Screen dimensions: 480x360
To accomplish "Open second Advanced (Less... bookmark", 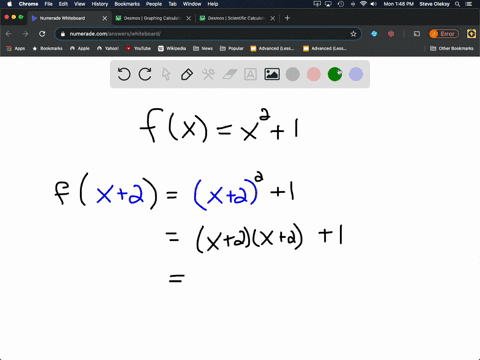I will point(325,48).
